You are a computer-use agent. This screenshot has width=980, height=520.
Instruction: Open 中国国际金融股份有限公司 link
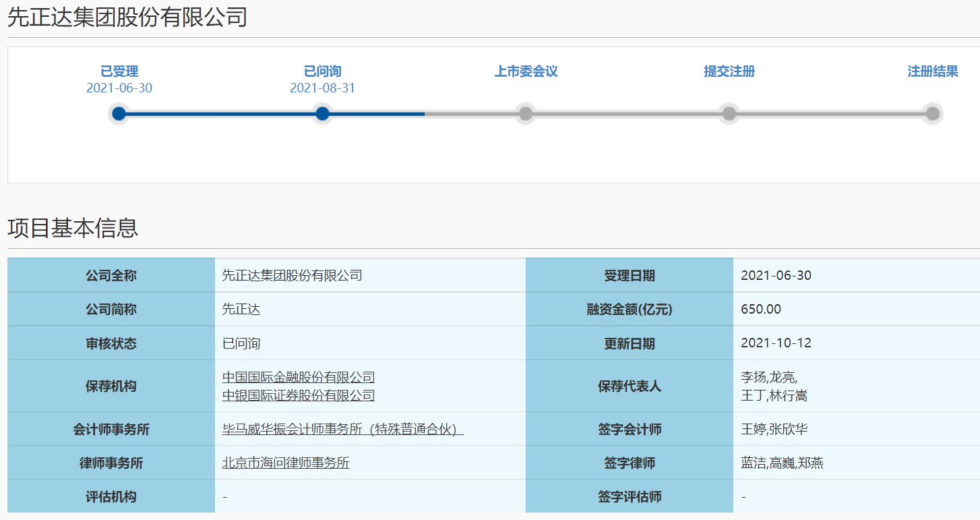299,377
